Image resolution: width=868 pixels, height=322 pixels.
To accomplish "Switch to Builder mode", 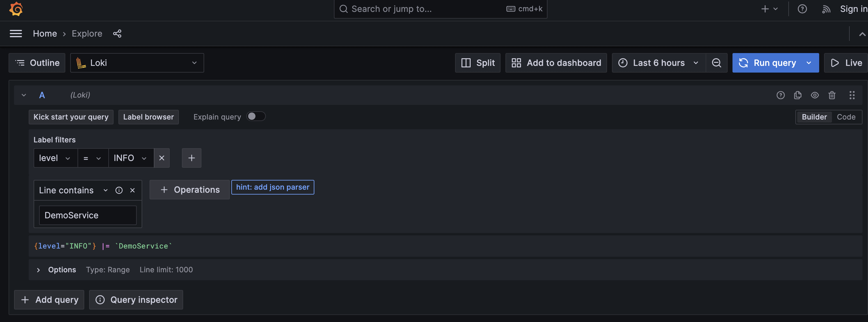I will point(814,117).
